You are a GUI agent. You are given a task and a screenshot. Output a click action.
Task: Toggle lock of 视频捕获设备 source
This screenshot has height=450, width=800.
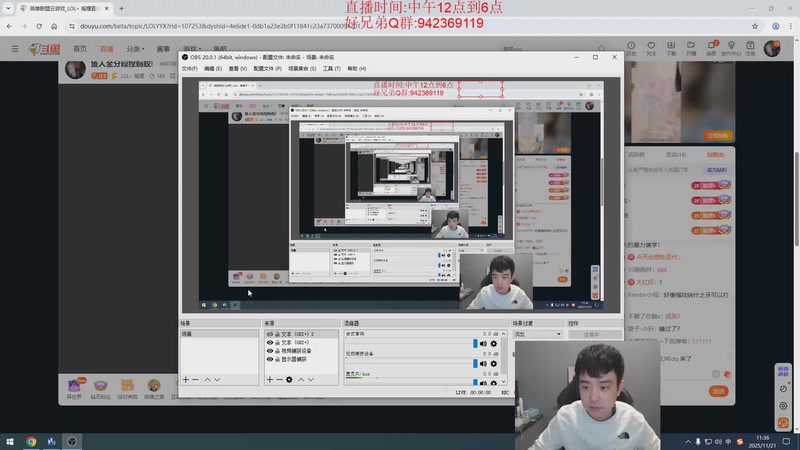(278, 351)
